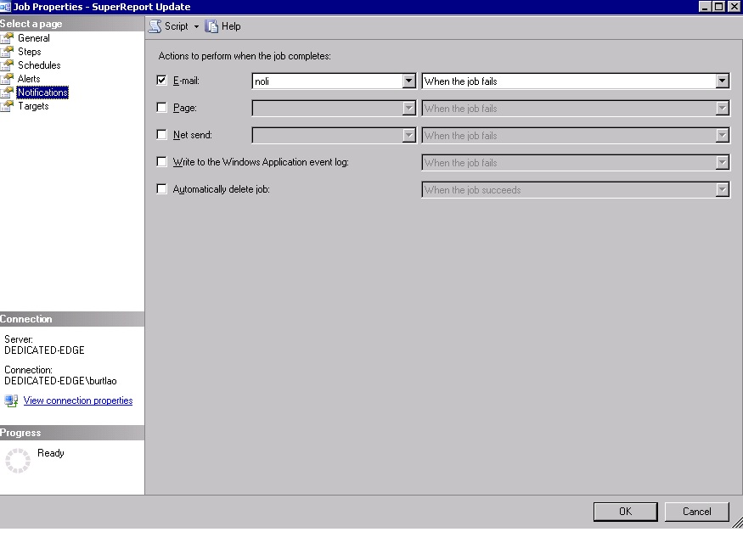Open the E-mail operator dropdown showing noli
The height and width of the screenshot is (560, 743).
[x=408, y=80]
